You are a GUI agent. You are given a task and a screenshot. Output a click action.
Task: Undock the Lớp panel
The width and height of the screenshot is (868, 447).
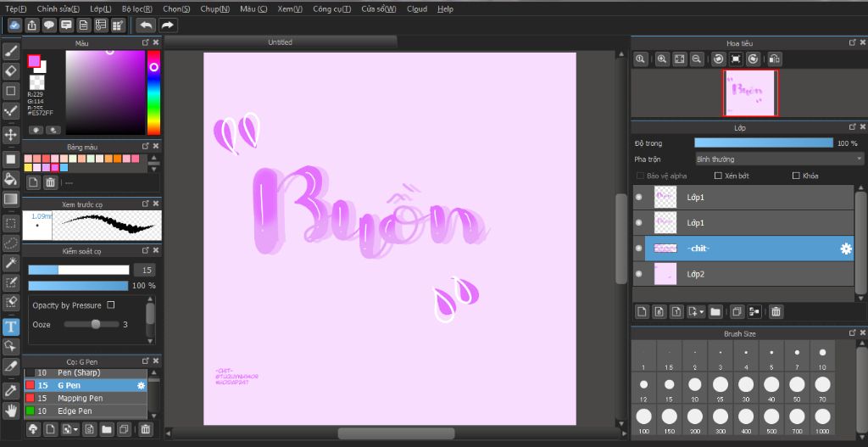coord(853,127)
